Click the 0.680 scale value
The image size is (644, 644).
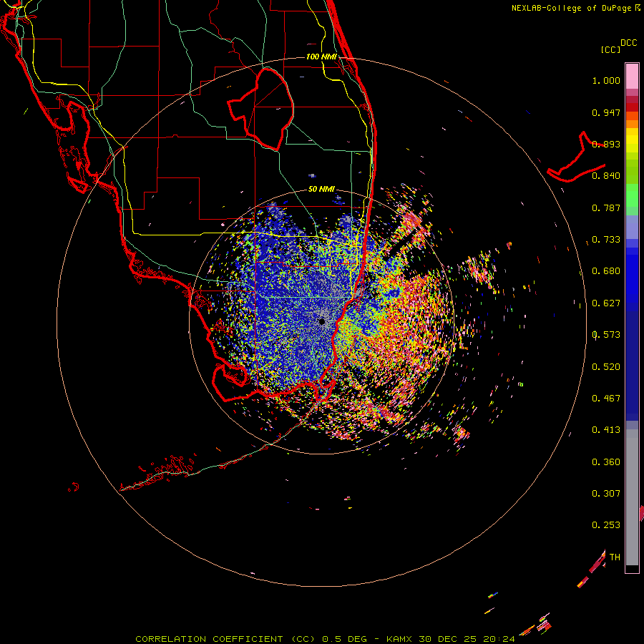pos(606,271)
